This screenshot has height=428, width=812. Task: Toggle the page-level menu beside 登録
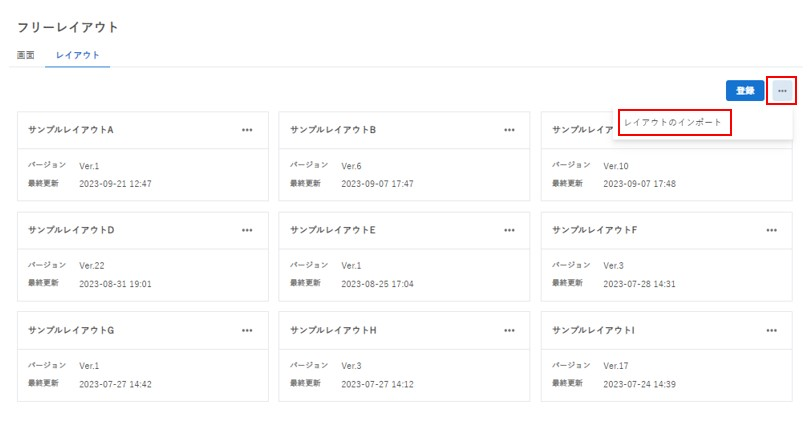click(781, 91)
